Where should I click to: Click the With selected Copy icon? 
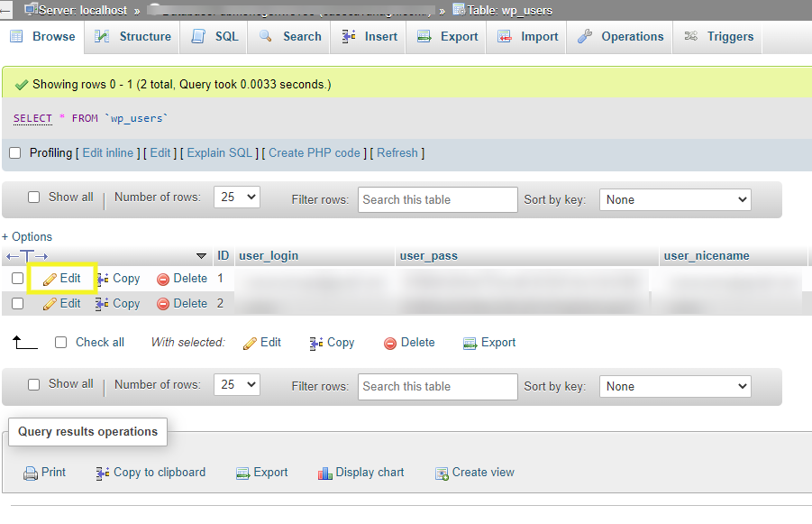(x=316, y=343)
